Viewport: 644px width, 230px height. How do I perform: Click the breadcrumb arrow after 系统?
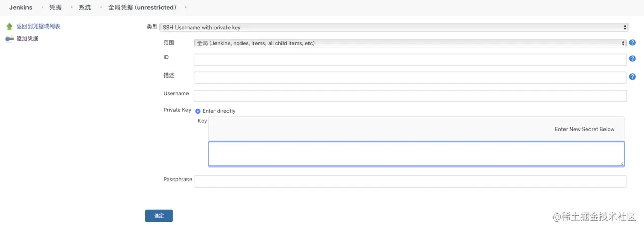[x=100, y=8]
